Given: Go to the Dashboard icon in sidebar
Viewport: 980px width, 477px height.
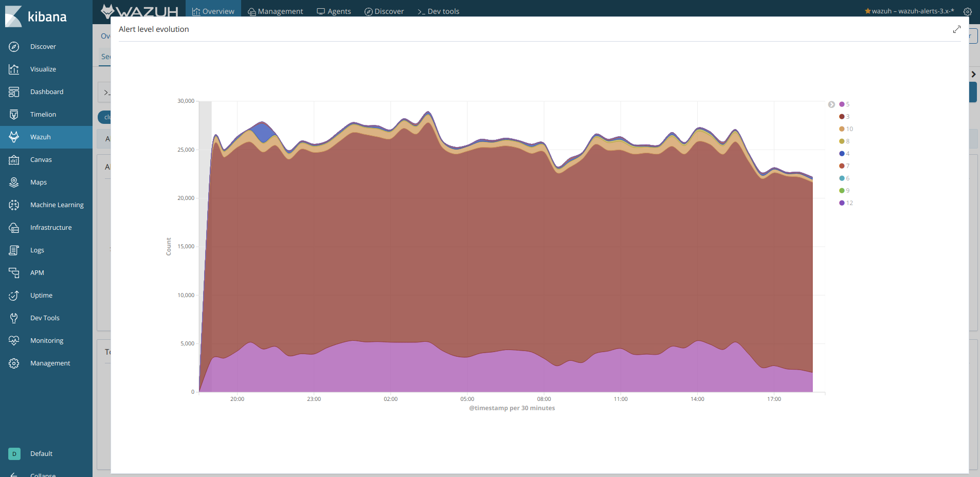Looking at the screenshot, I should tap(14, 92).
